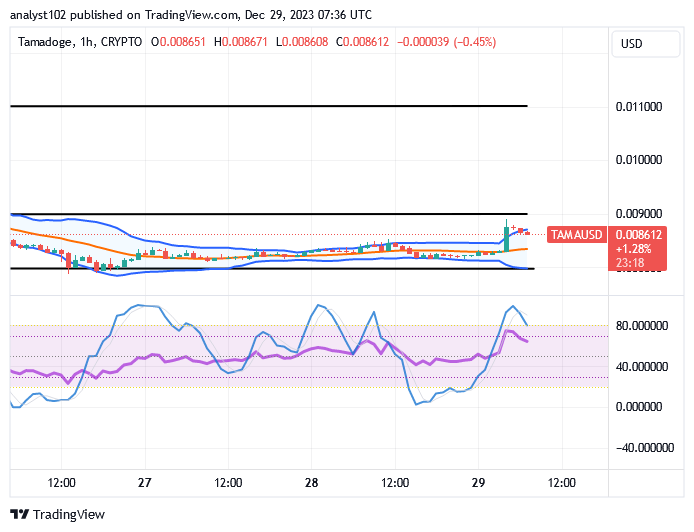The height and width of the screenshot is (532, 694).
Task: Click the open value O0.008651
Action: point(178,42)
